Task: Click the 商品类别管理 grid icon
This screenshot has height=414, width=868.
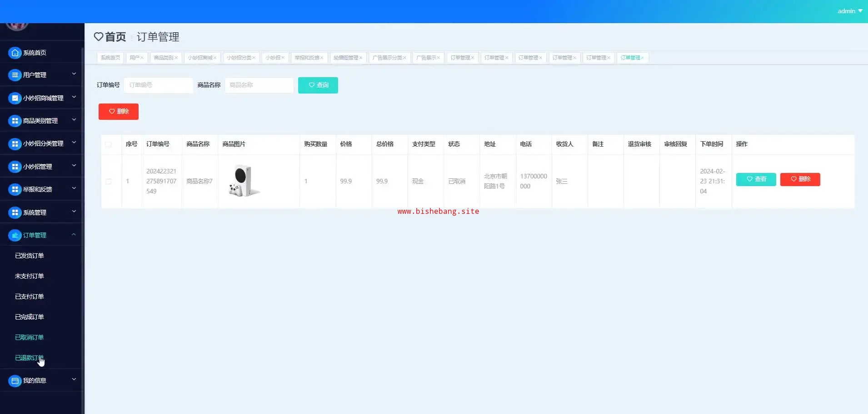Action: pos(15,121)
